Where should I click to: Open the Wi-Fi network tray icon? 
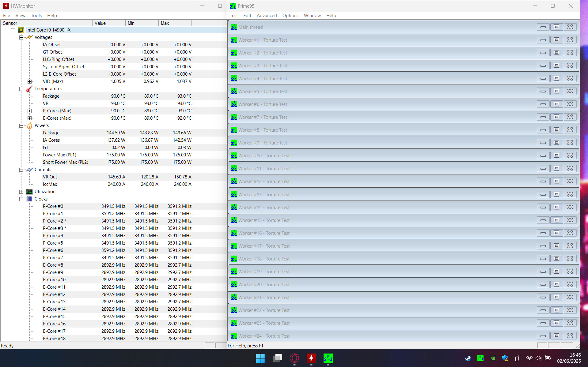click(x=529, y=358)
